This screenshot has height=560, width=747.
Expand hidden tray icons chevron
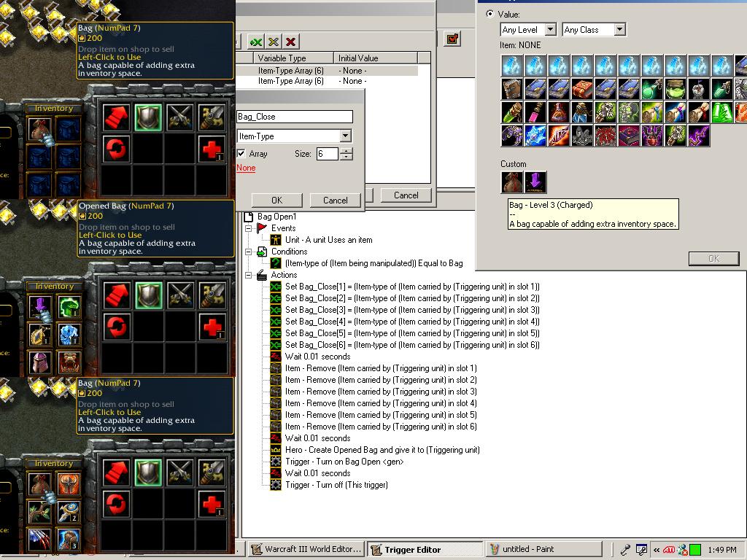coord(657,550)
